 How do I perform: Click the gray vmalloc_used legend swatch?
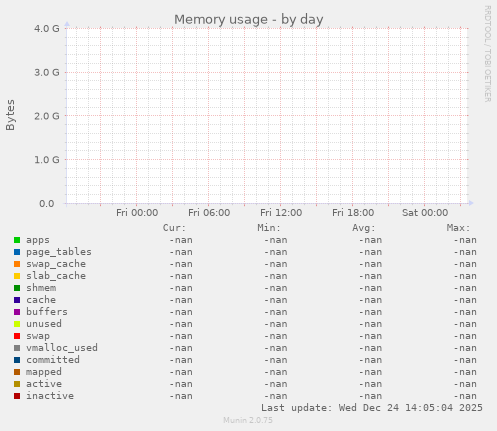click(x=17, y=348)
